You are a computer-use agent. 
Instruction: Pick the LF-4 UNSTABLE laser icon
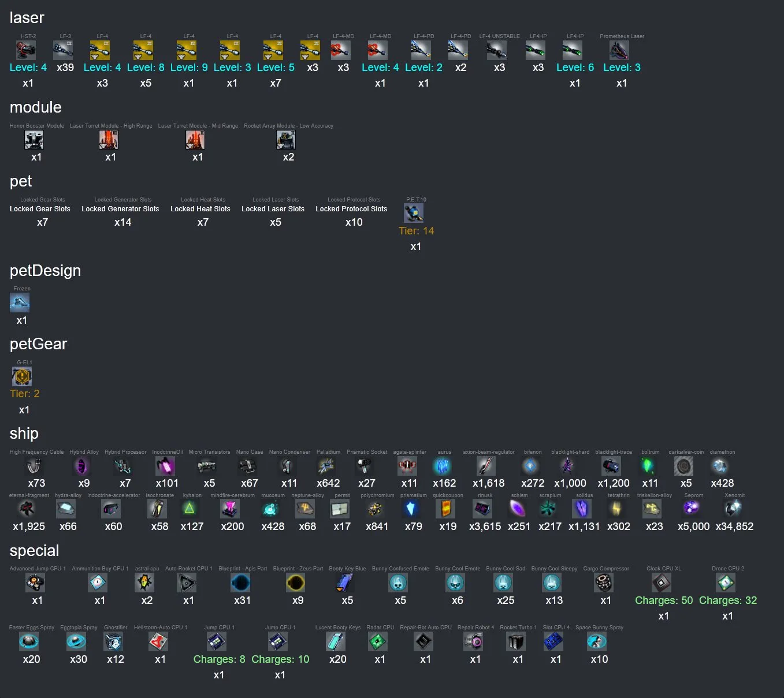[497, 50]
